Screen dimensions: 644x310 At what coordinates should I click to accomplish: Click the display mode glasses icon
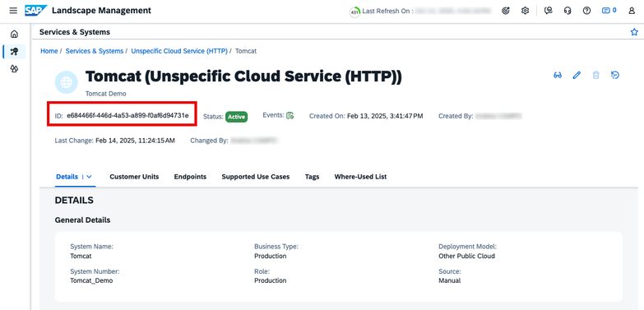558,75
